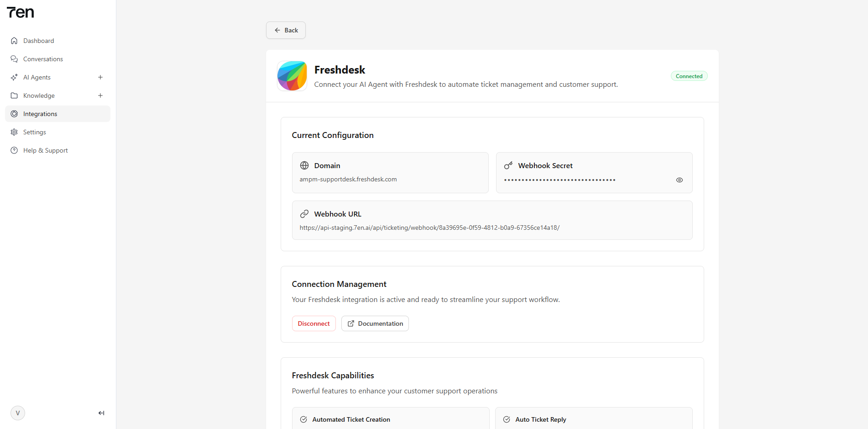Click the Webhook Secret key icon
Image resolution: width=868 pixels, height=429 pixels.
508,165
